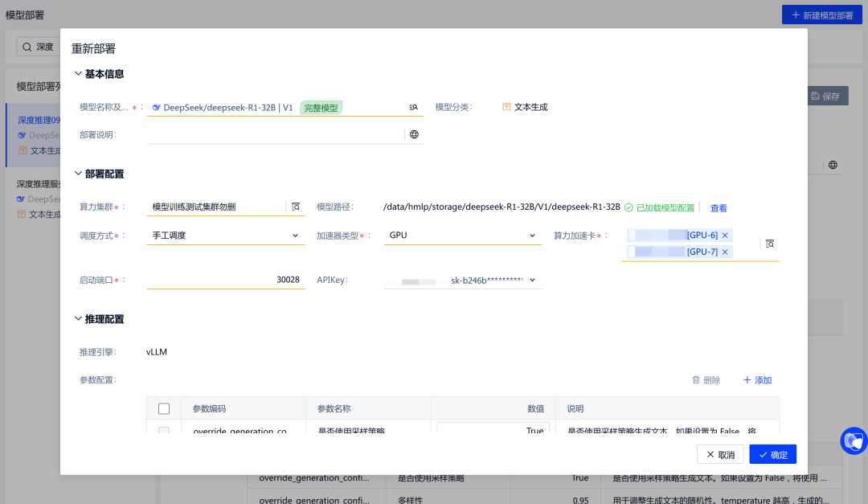
Task: Open the 加速器类型 GPU dropdown
Action: pyautogui.click(x=462, y=236)
